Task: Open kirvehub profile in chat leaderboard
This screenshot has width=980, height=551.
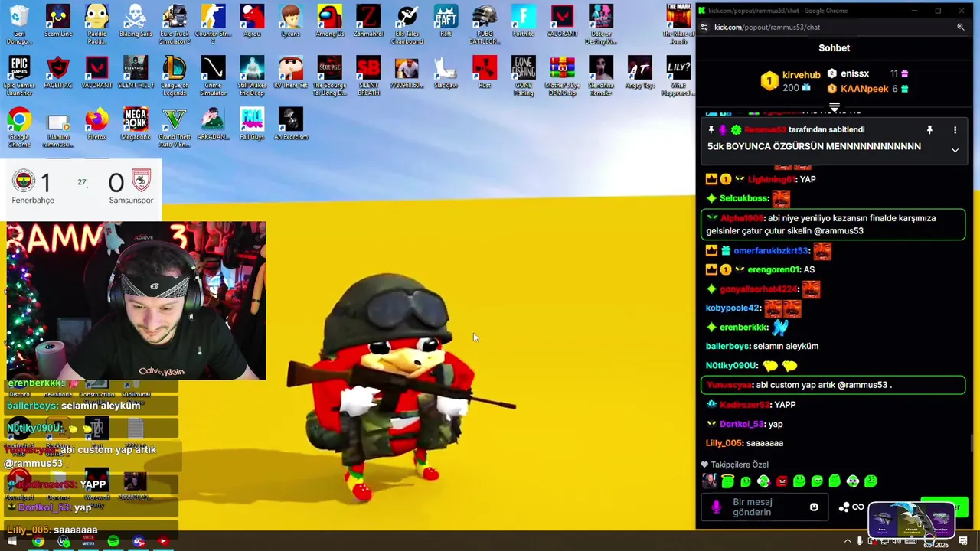Action: [801, 75]
